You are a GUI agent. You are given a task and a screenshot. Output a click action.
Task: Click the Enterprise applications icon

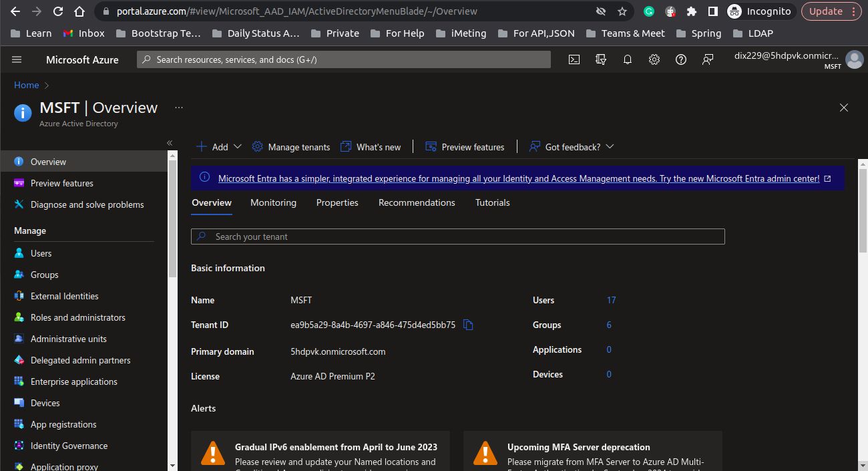pyautogui.click(x=19, y=381)
